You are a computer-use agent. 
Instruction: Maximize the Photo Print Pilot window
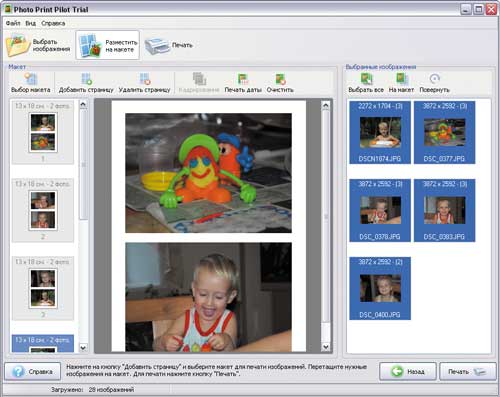478,9
